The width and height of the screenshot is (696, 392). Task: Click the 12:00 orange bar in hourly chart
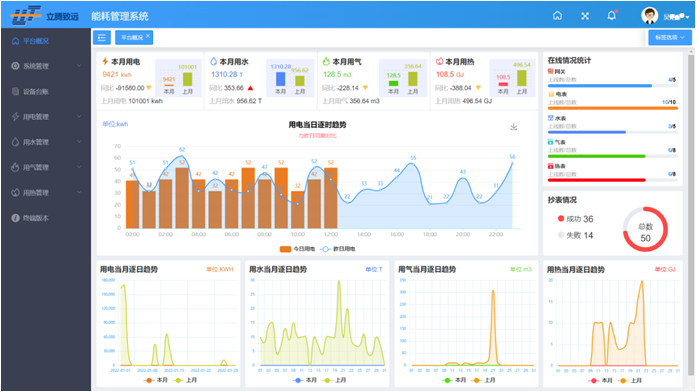point(331,198)
